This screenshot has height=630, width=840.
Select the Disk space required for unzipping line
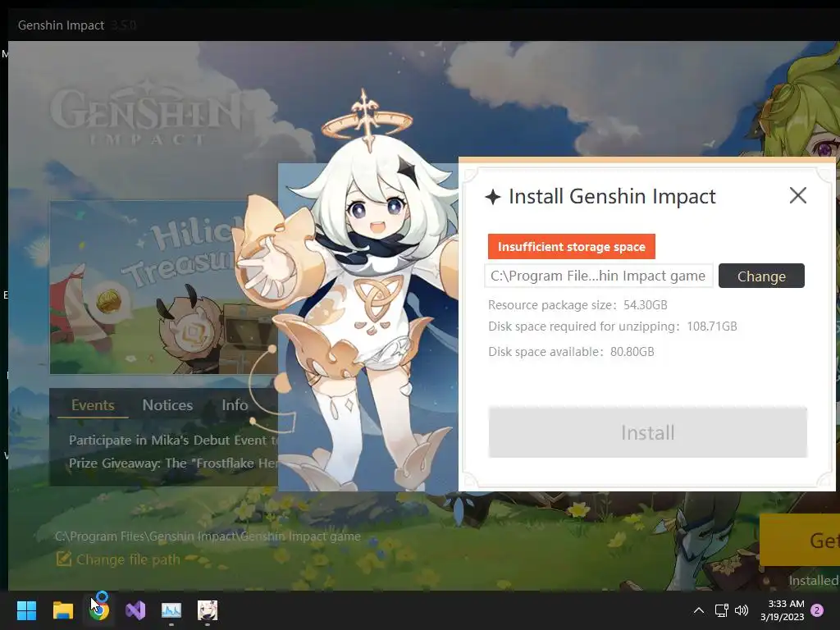coord(612,326)
